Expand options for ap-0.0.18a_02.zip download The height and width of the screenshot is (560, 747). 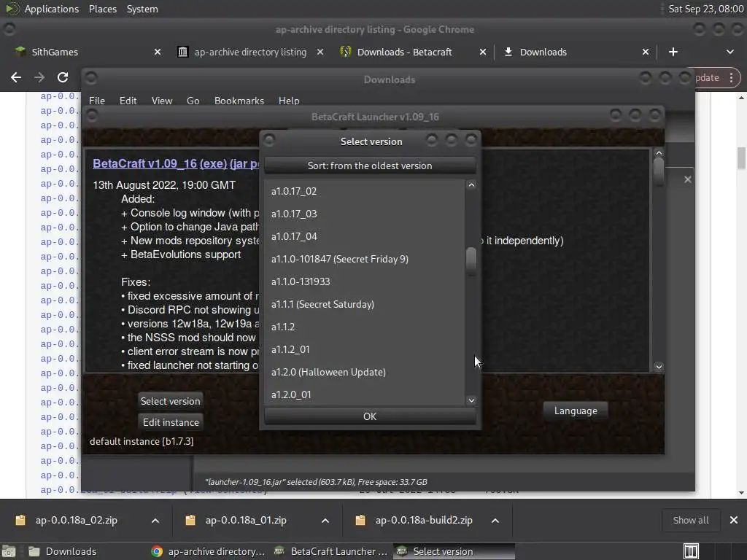(155, 521)
